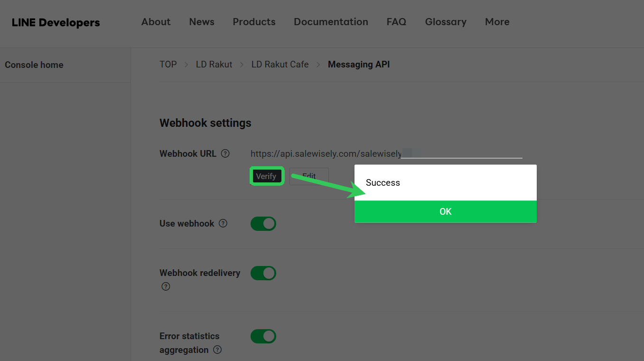Open help icon beside Error statistics aggregation
The height and width of the screenshot is (361, 644).
point(217,350)
